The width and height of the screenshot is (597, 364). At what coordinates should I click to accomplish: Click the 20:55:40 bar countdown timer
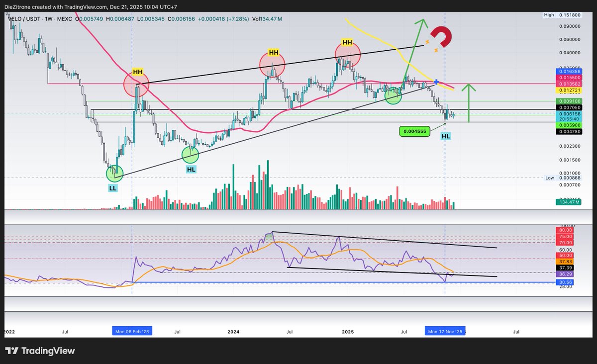coord(569,119)
